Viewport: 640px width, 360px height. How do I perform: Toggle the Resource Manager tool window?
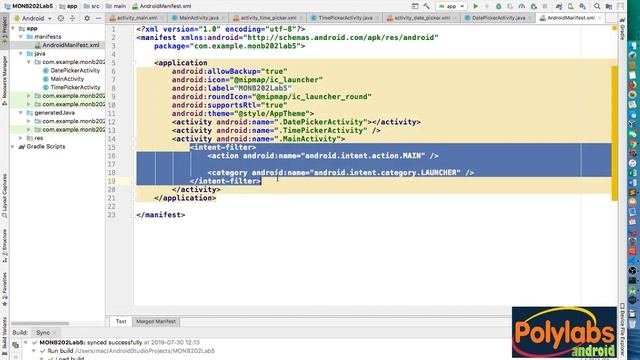coord(4,81)
